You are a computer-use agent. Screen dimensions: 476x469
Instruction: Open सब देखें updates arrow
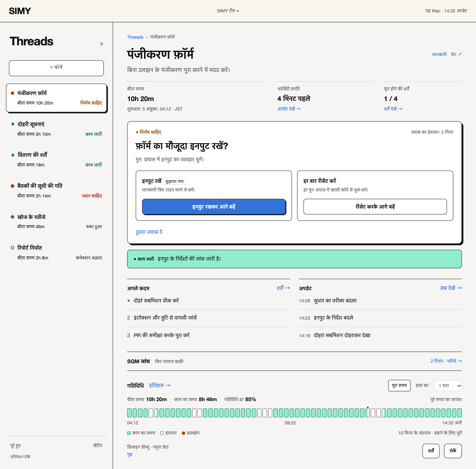coord(451,288)
